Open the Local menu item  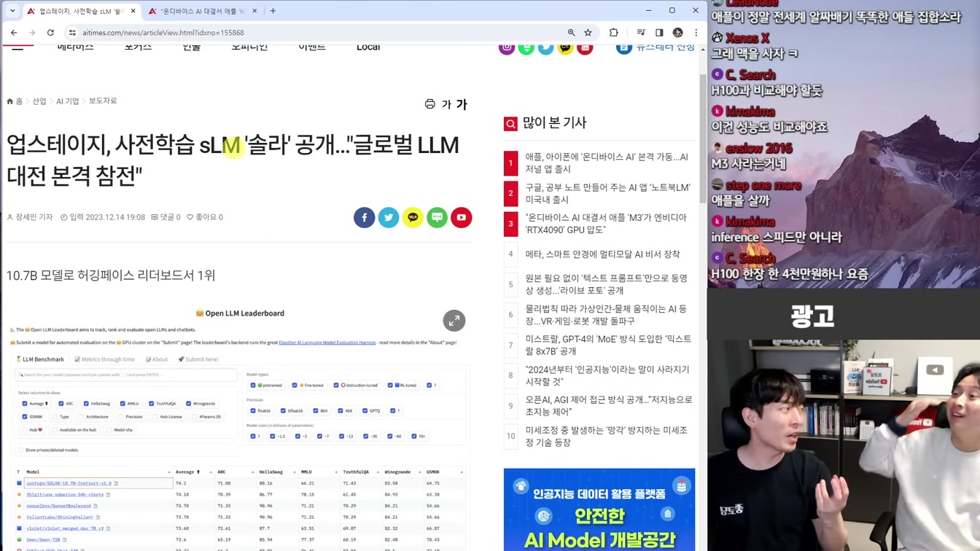click(368, 47)
